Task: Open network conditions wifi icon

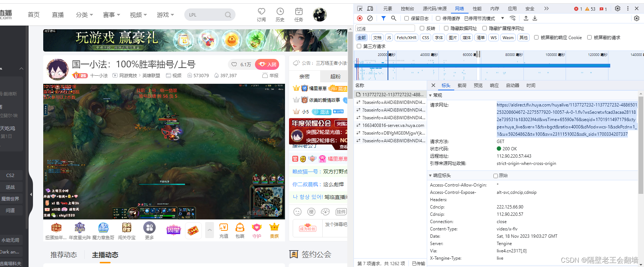Action: tap(512, 18)
